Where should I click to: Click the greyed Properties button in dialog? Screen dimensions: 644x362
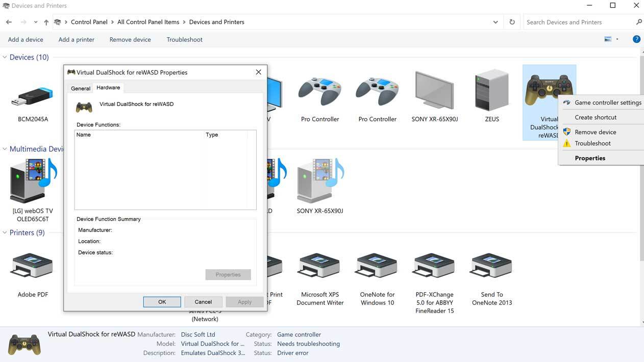(x=228, y=274)
